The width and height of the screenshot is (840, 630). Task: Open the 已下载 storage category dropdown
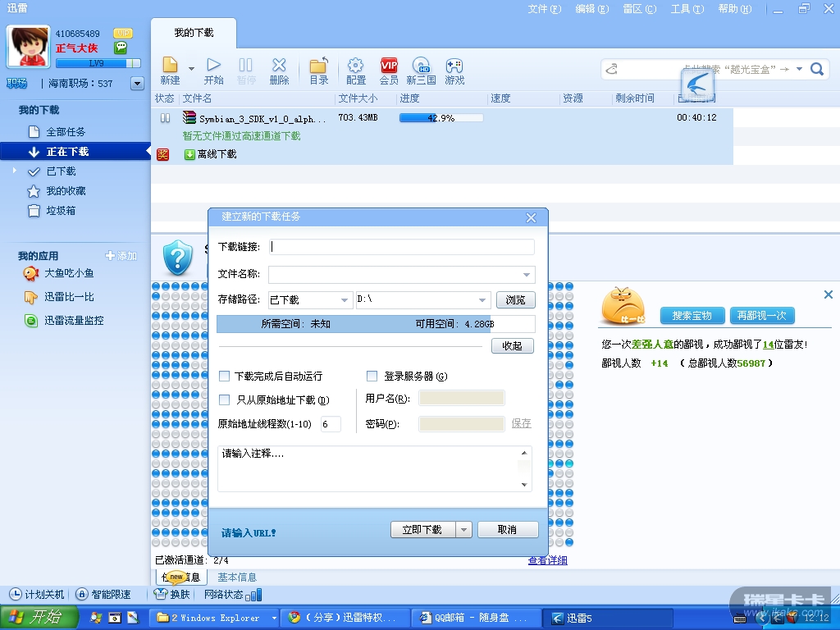[344, 300]
